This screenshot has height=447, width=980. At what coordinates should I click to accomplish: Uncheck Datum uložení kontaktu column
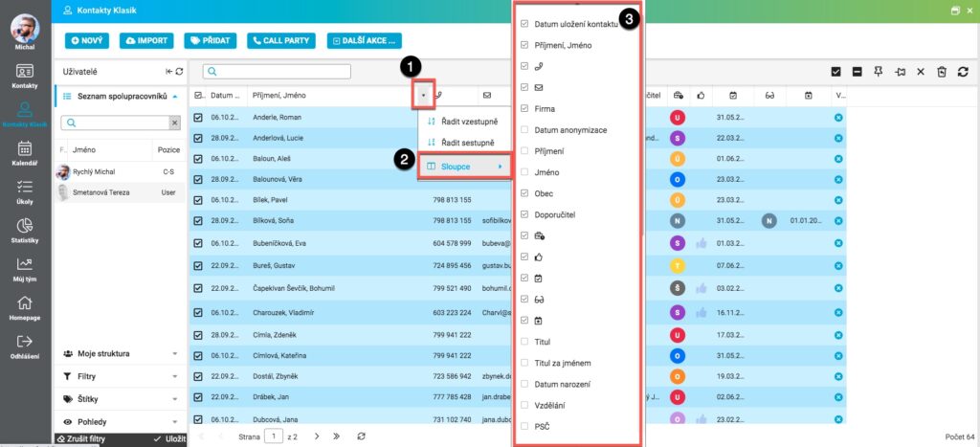pyautogui.click(x=524, y=24)
